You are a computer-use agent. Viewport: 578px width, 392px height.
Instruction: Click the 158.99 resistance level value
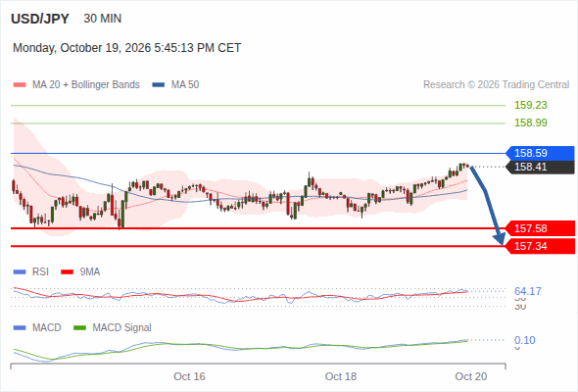[x=531, y=122]
